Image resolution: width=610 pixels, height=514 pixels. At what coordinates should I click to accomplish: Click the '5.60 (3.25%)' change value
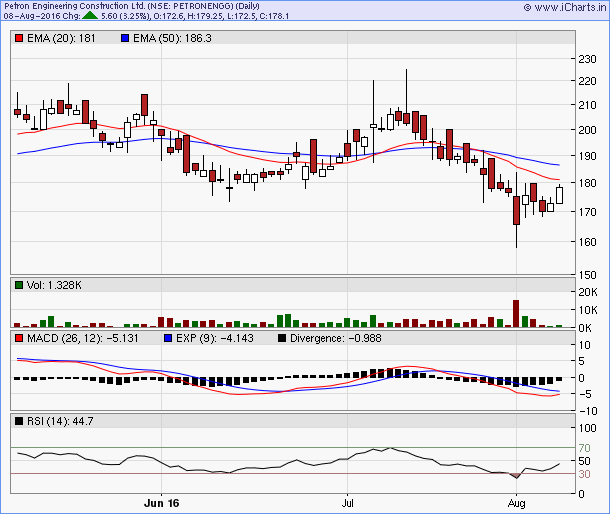125,16
